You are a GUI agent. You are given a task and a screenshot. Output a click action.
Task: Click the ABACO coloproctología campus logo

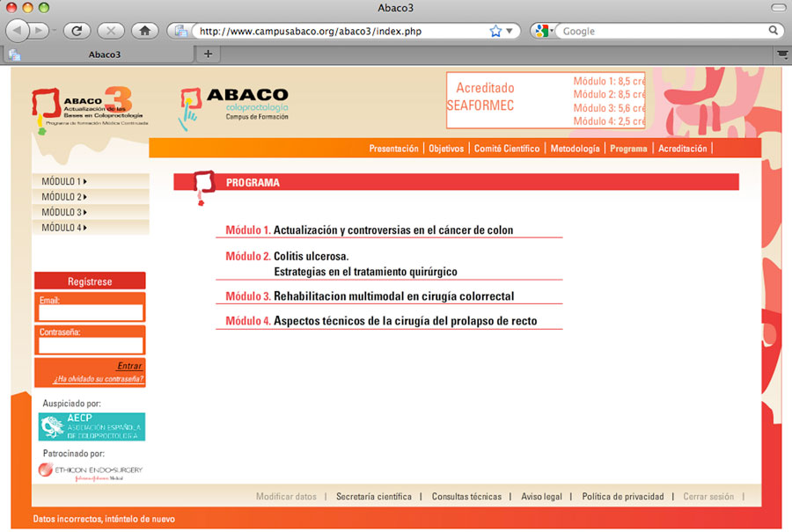pos(233,108)
